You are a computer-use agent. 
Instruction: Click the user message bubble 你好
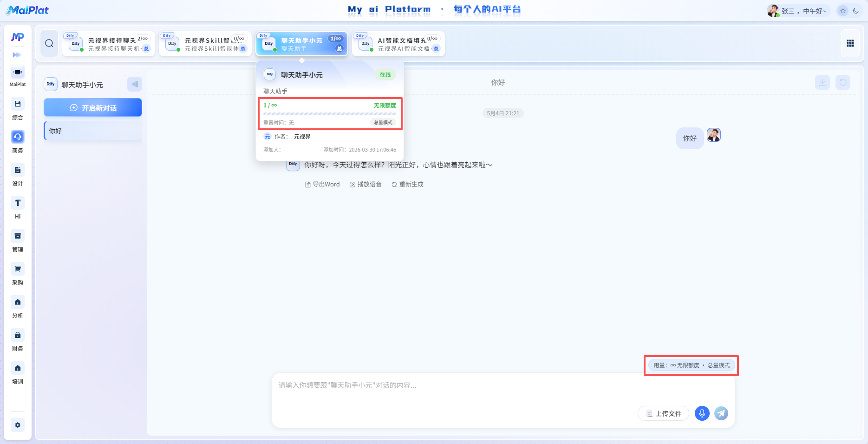click(690, 138)
